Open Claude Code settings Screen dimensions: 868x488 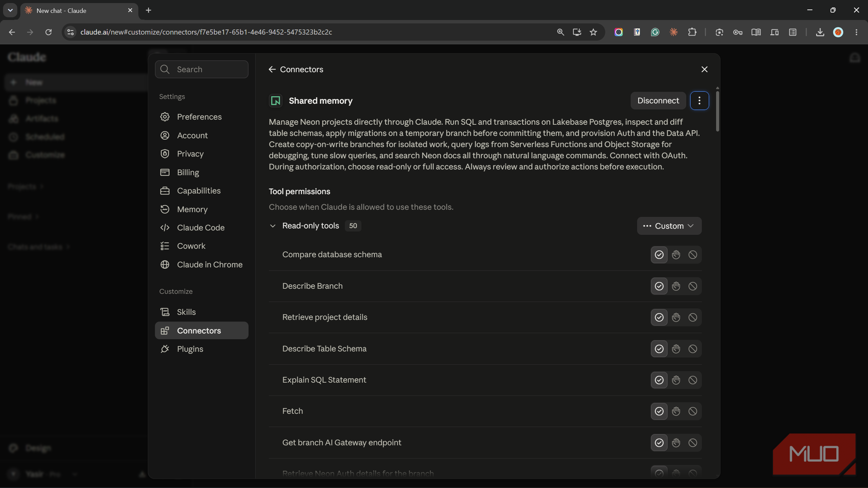201,228
